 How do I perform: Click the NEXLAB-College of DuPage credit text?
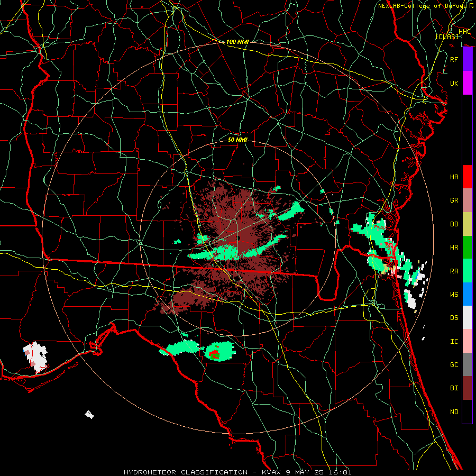(x=425, y=6)
